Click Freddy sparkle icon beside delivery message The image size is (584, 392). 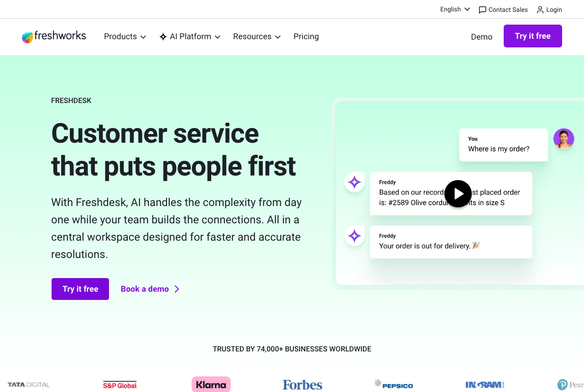[x=355, y=236]
